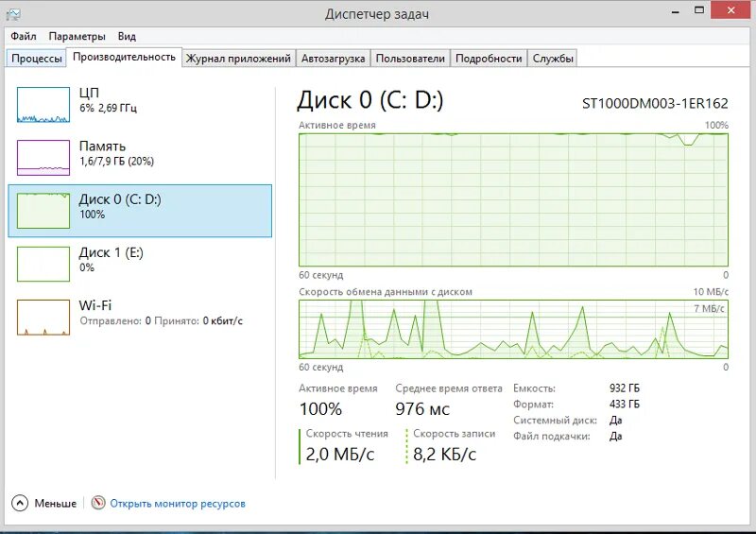Click the Диск 0 (C: D:) heading

coord(369,100)
